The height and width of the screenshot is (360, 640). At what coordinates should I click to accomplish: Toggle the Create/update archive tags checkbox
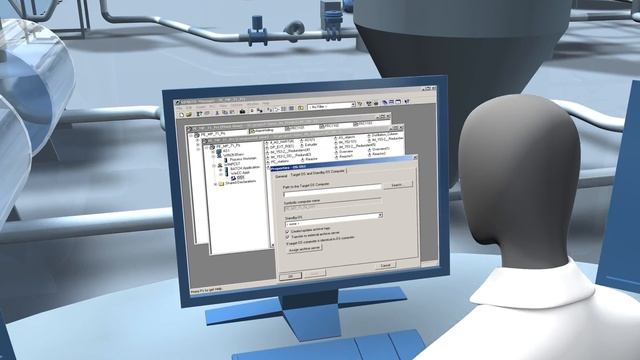(287, 231)
